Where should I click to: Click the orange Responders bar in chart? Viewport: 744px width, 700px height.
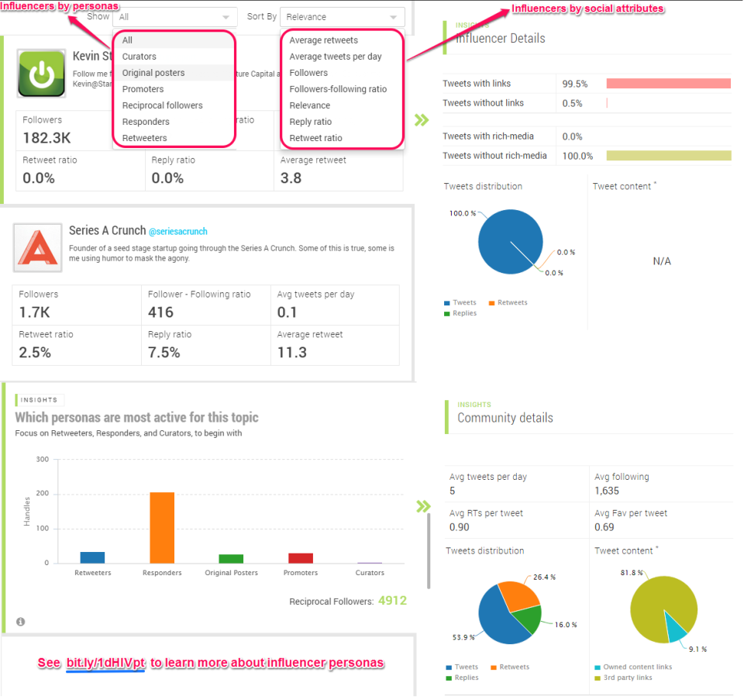[162, 528]
